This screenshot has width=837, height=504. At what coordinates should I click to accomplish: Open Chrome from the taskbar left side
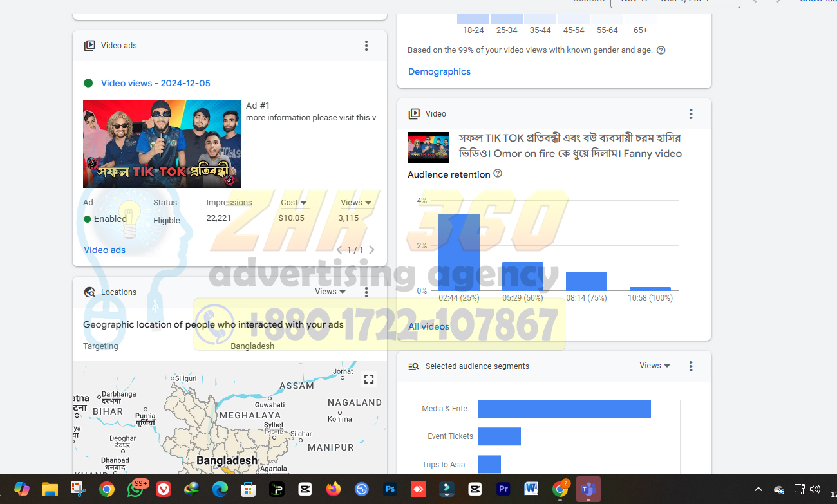tap(107, 489)
